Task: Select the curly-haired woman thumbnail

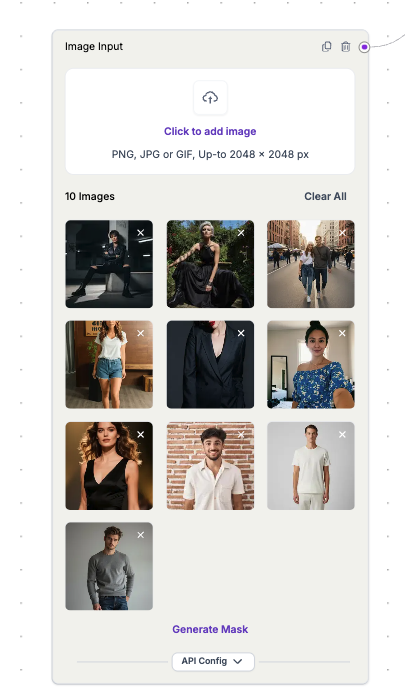Action: (x=109, y=466)
